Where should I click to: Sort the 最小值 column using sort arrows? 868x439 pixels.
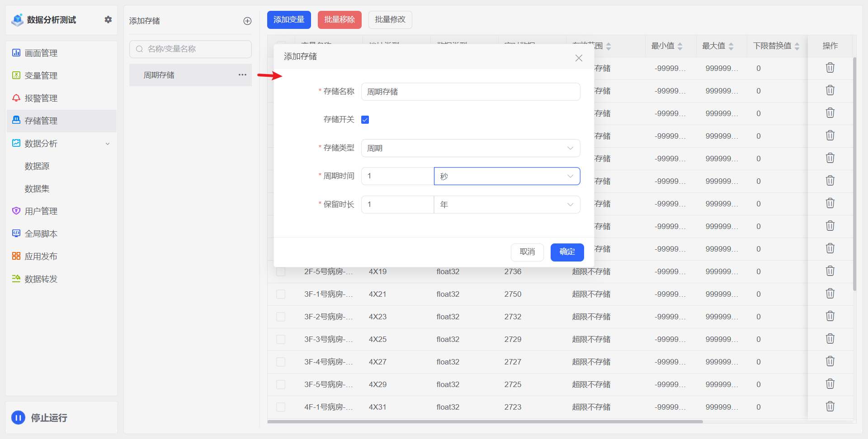pyautogui.click(x=680, y=46)
